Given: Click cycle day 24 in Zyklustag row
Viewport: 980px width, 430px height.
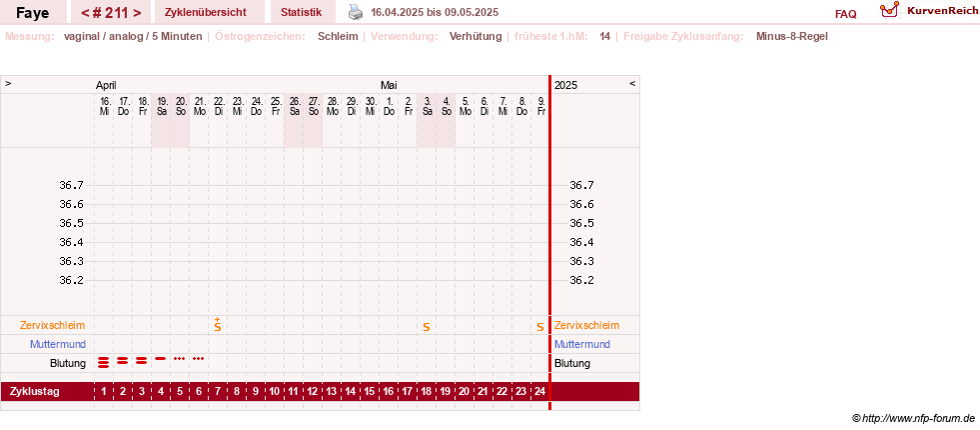Looking at the screenshot, I should [540, 392].
